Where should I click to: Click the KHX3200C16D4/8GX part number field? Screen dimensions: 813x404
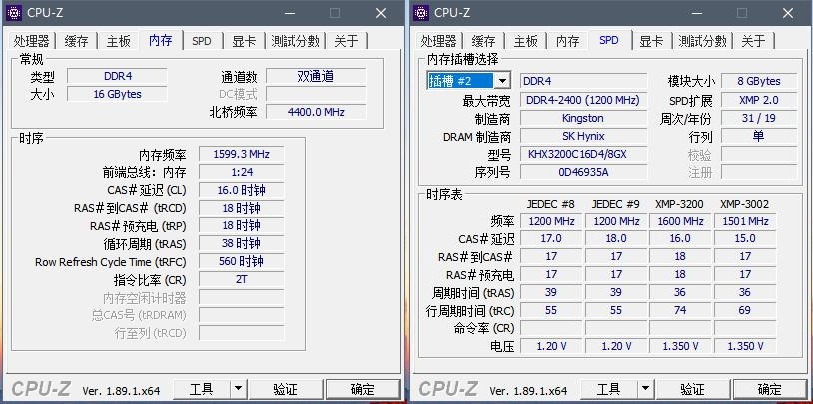(583, 155)
